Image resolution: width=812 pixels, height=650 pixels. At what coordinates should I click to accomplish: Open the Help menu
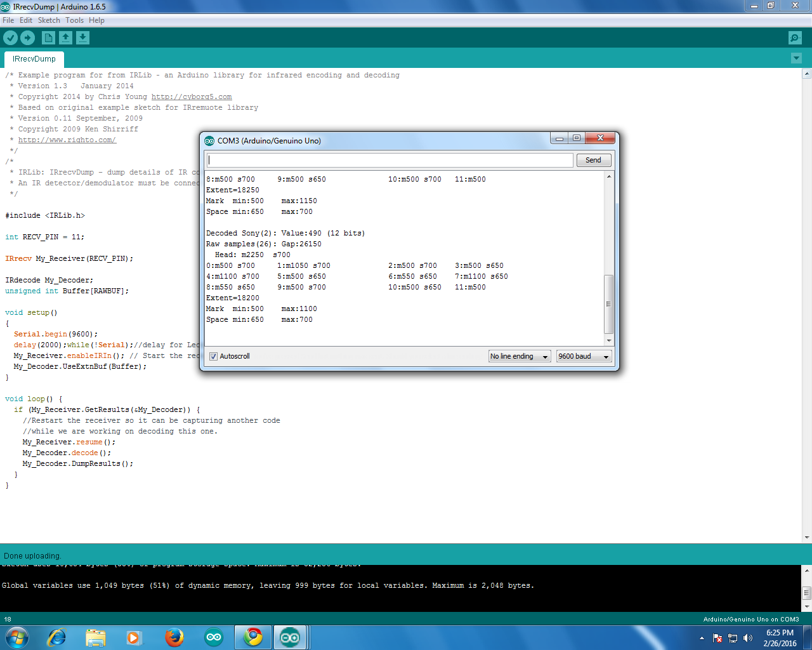[x=96, y=20]
